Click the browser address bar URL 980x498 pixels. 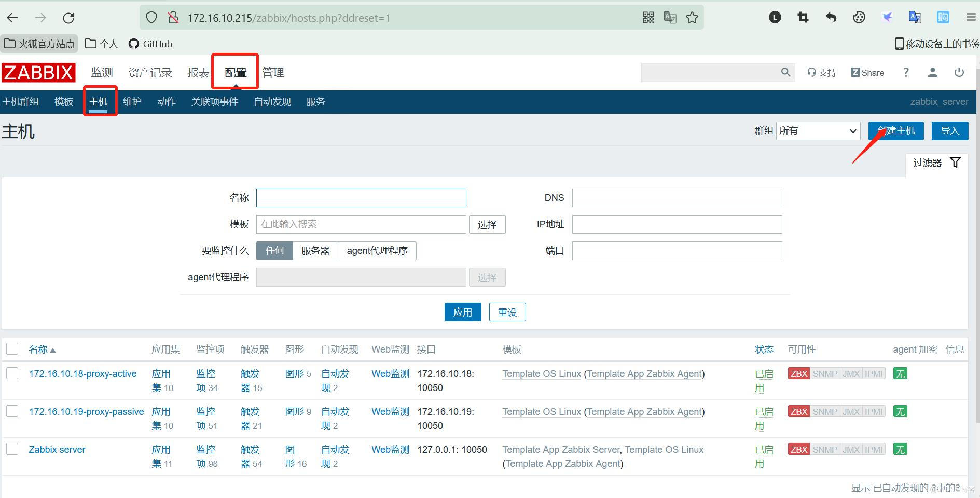[x=289, y=18]
